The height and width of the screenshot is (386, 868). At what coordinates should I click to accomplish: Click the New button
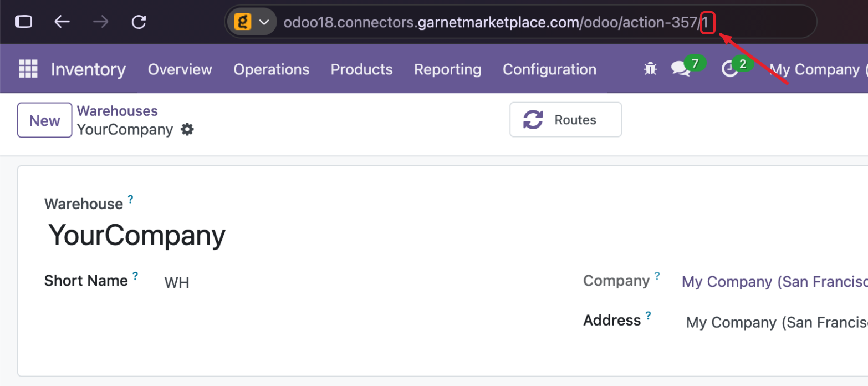44,120
